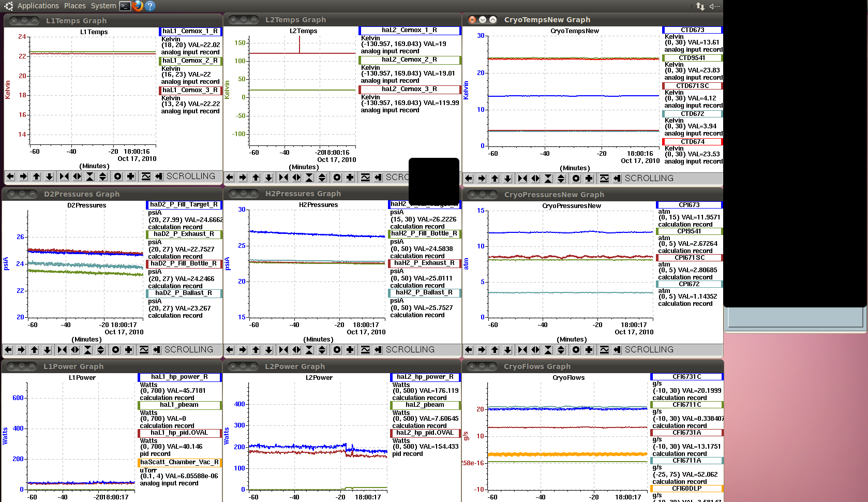
Task: Click the circle icon in CryoPressuresNew toolbar
Action: tap(576, 350)
